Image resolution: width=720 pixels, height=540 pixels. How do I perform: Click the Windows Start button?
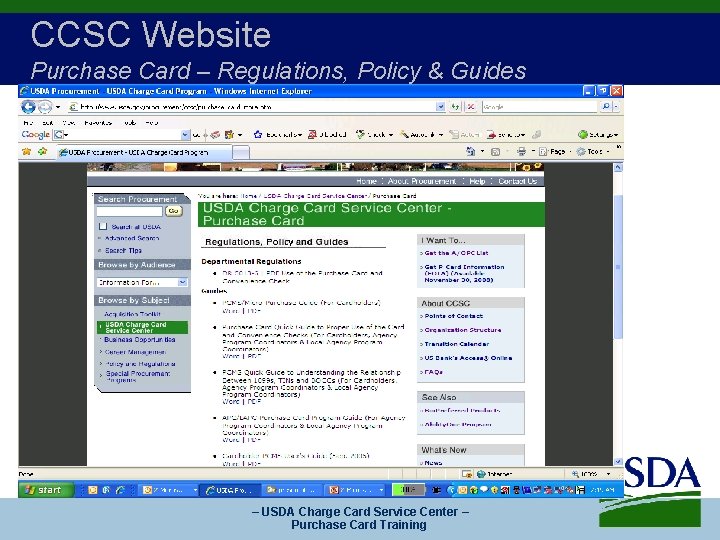[45, 490]
